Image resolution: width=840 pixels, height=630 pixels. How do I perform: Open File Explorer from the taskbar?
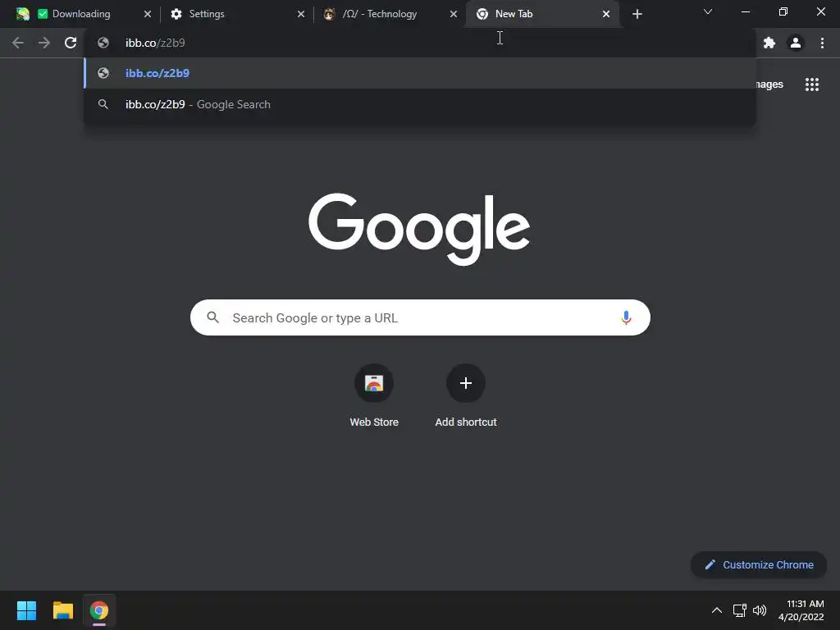[x=62, y=610]
